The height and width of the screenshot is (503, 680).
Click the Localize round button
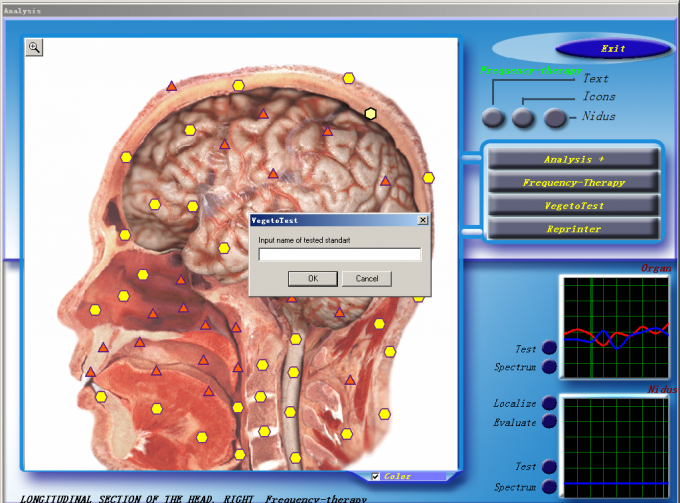[549, 403]
